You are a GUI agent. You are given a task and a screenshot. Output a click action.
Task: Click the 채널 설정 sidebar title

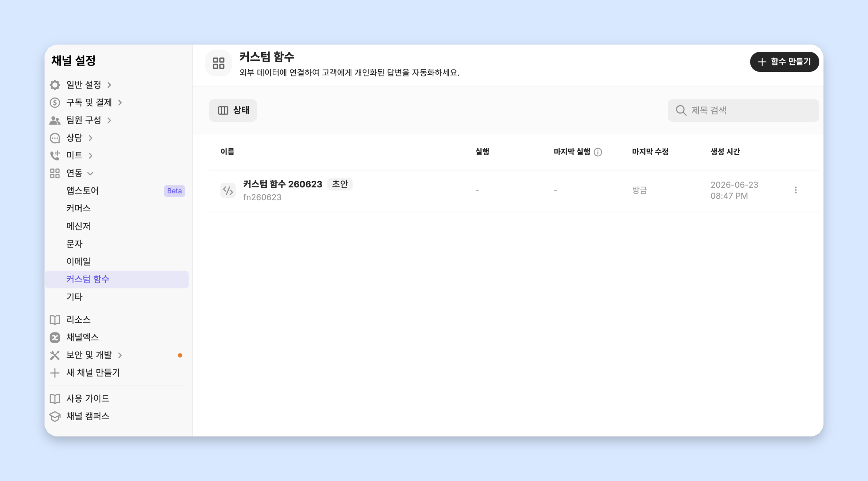pos(73,61)
